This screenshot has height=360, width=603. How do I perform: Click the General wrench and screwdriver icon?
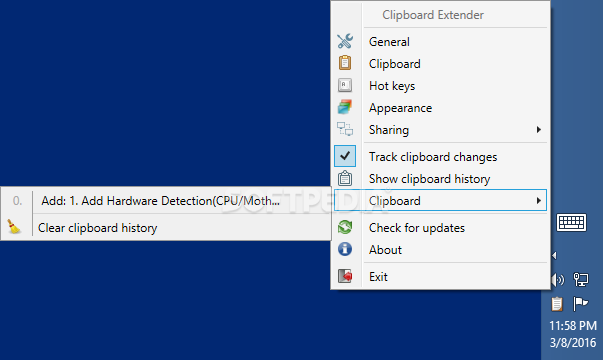click(345, 41)
